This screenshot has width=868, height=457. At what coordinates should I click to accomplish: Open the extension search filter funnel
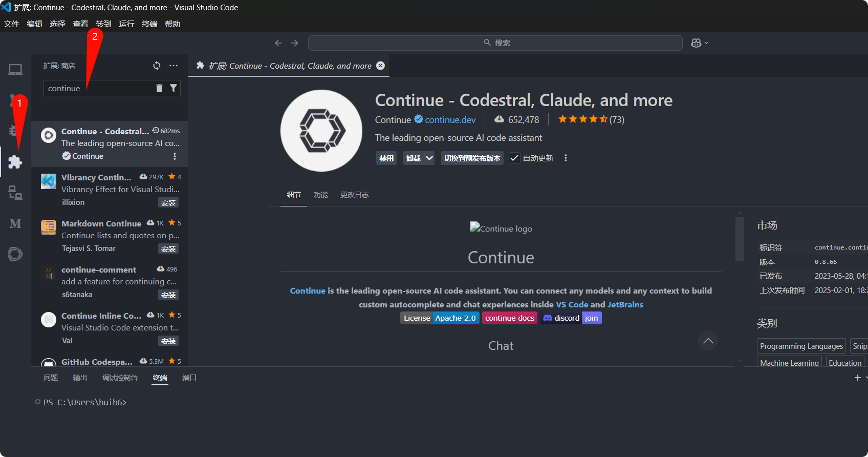point(173,88)
